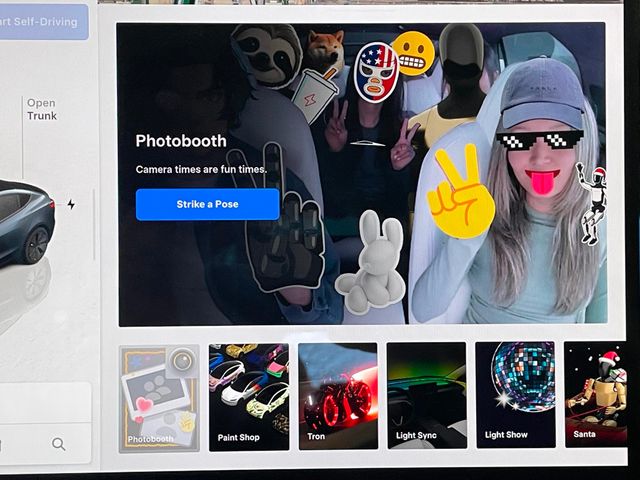Launch the Paint Shop tile
The image size is (640, 480).
tap(248, 396)
